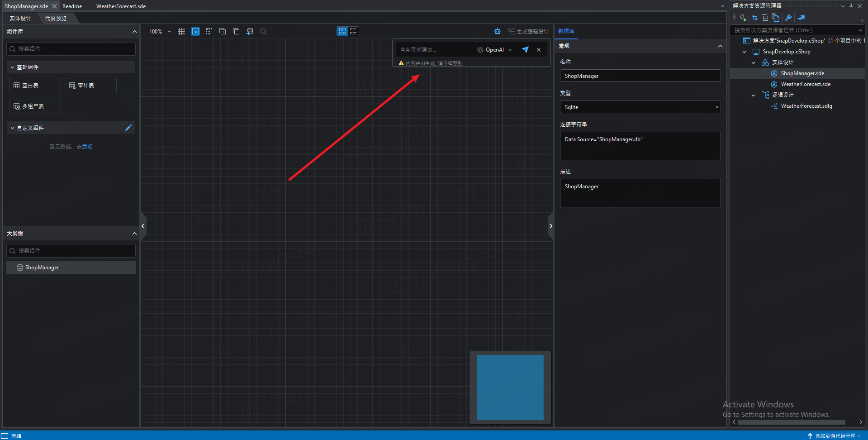Toggle the minimap display button in toolbar
Image resolution: width=868 pixels, height=440 pixels.
pyautogui.click(x=195, y=31)
